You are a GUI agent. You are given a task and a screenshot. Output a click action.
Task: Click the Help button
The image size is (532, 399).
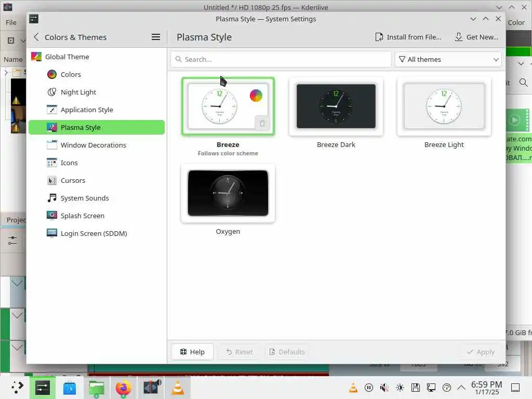tap(192, 352)
